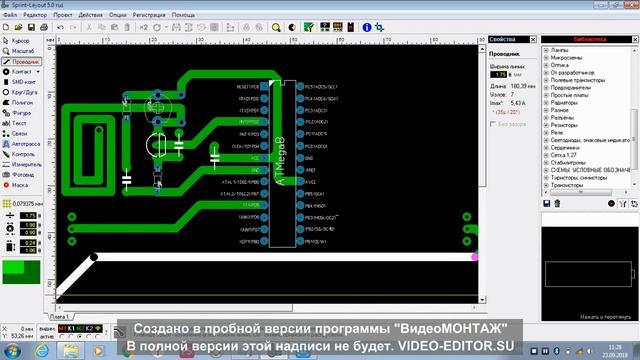Select the Круг/Дуга tool

point(21,92)
